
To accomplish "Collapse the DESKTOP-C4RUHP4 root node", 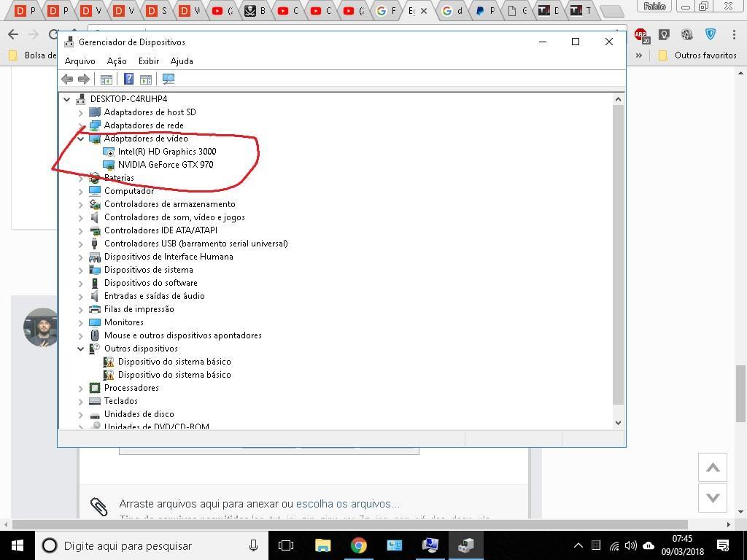I will coord(66,99).
